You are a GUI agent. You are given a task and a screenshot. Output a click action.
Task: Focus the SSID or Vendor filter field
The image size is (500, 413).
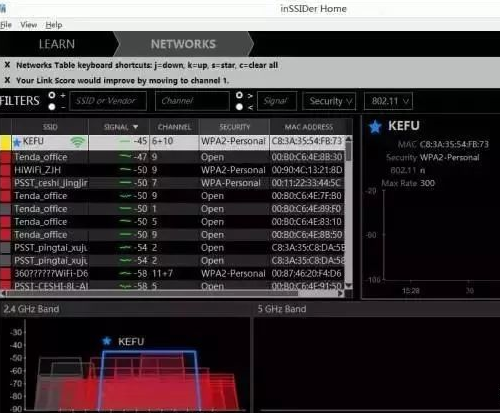point(108,101)
